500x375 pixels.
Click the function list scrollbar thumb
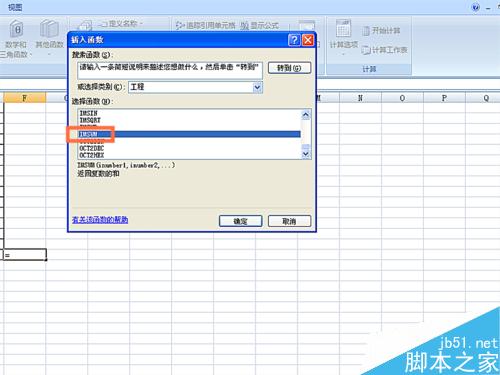click(306, 147)
